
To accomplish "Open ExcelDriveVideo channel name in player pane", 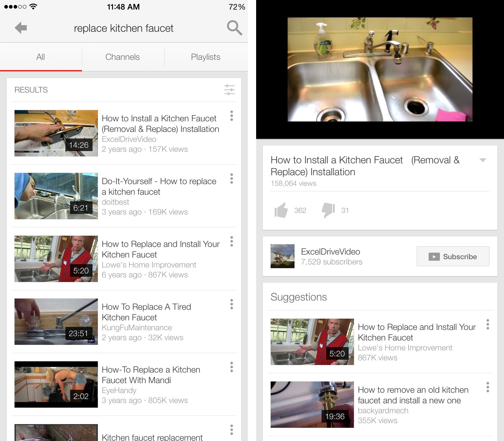I will tap(330, 252).
